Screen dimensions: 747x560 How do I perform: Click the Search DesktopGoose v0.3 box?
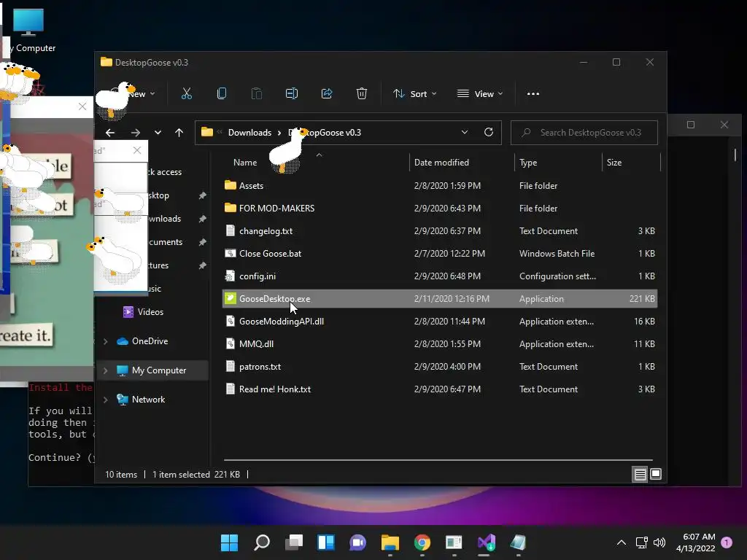coord(584,133)
